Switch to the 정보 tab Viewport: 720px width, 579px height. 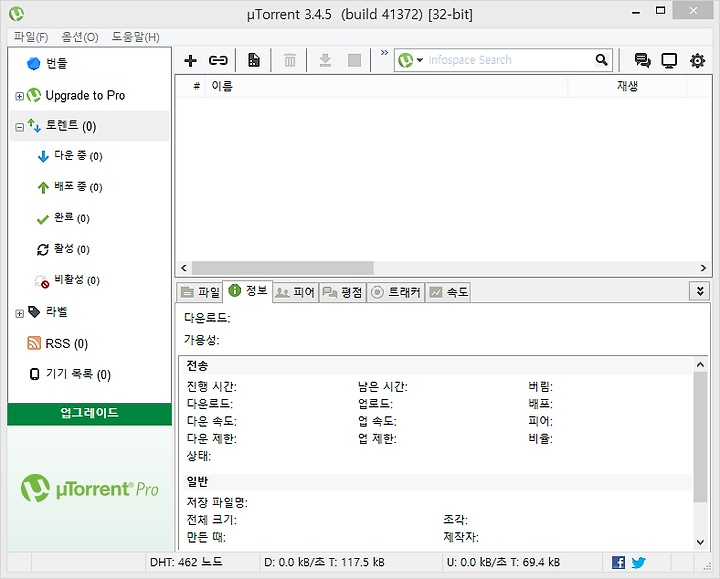tap(248, 291)
